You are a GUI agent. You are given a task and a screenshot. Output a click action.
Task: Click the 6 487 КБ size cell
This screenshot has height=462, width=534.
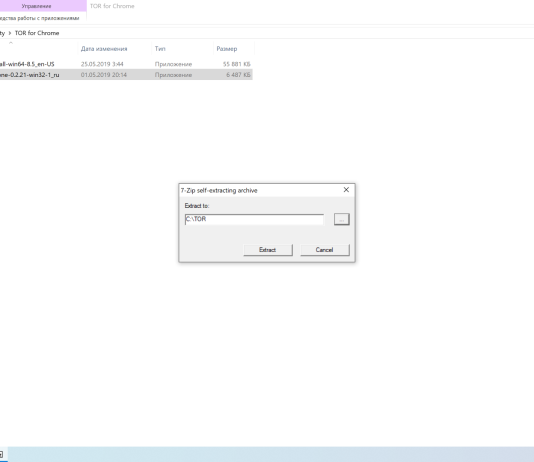[238, 75]
